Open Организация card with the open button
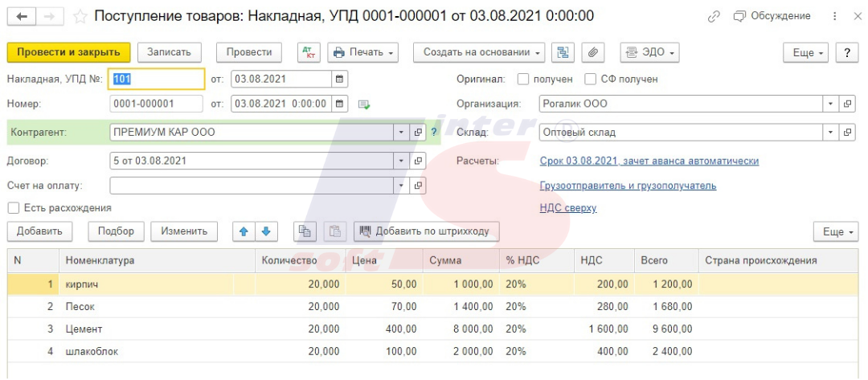 [x=847, y=104]
